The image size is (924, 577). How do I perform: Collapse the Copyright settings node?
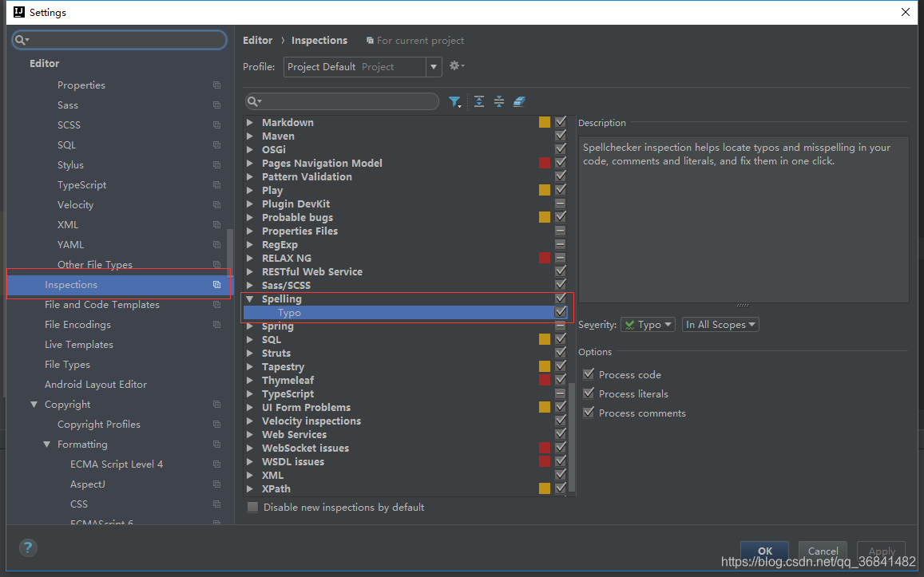(34, 405)
